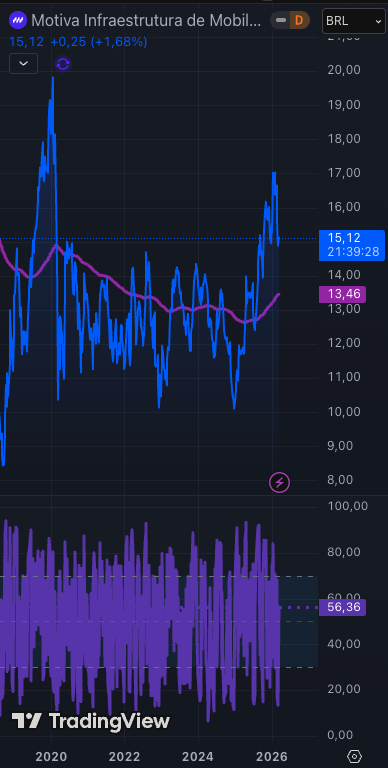Click the purple refresh indicator icon
This screenshot has height=768, width=388.
point(63,64)
